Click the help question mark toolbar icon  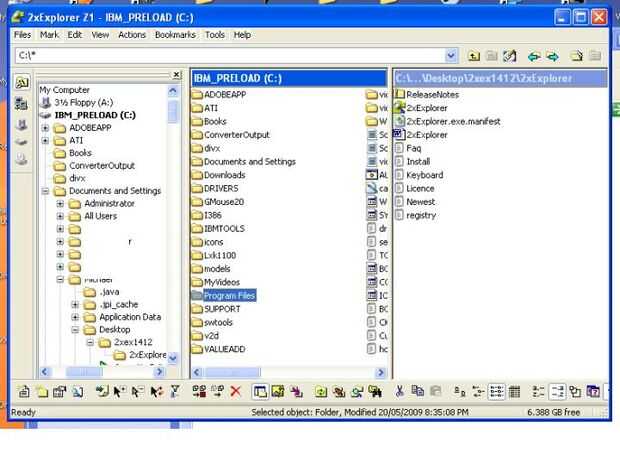[x=593, y=391]
